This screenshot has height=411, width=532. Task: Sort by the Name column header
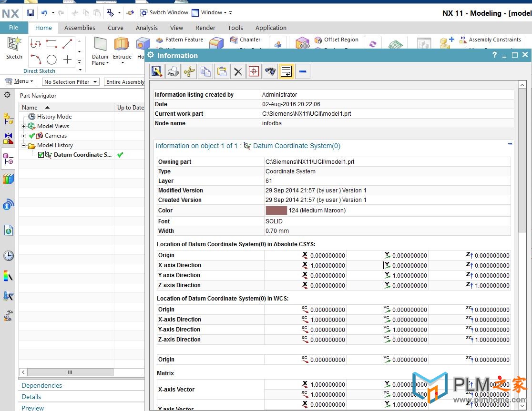(67, 108)
